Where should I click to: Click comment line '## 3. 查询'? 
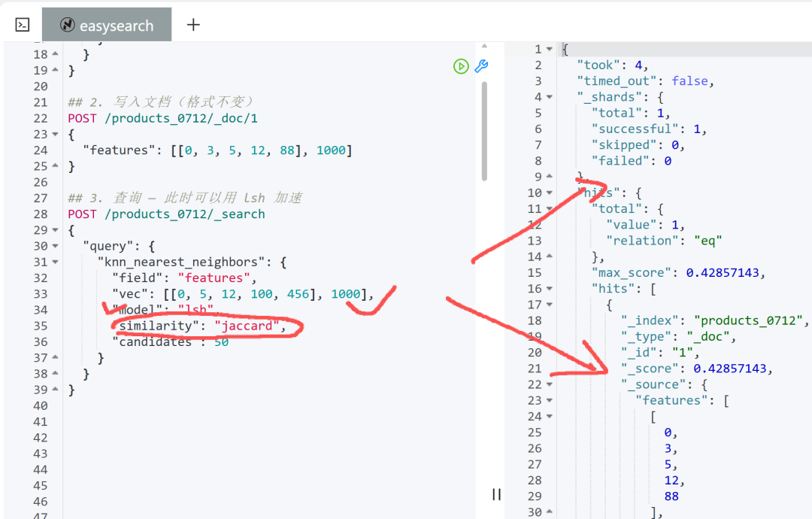tap(185, 198)
